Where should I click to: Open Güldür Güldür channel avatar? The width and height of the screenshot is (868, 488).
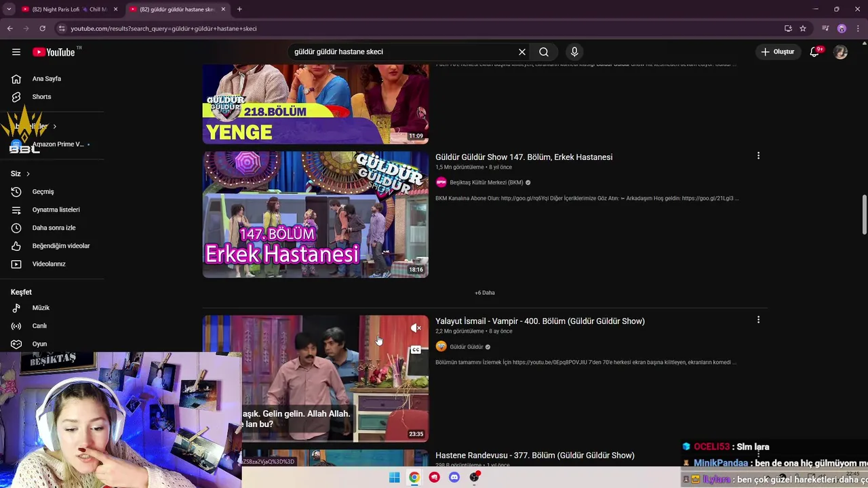tap(441, 346)
